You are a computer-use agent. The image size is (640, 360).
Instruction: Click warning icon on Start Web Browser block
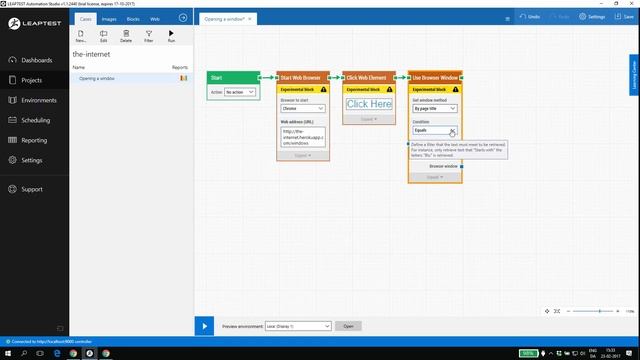[324, 89]
